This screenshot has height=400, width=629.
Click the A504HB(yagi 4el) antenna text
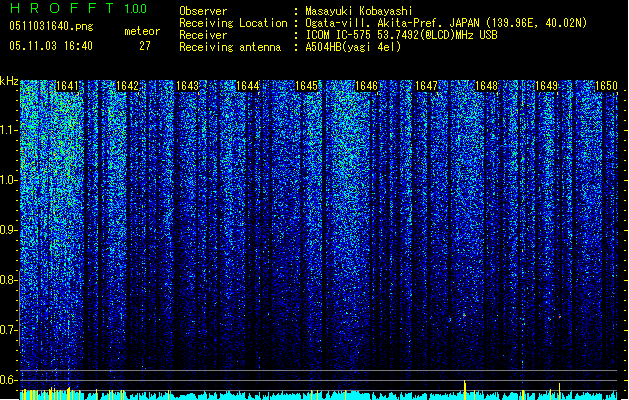click(x=353, y=47)
